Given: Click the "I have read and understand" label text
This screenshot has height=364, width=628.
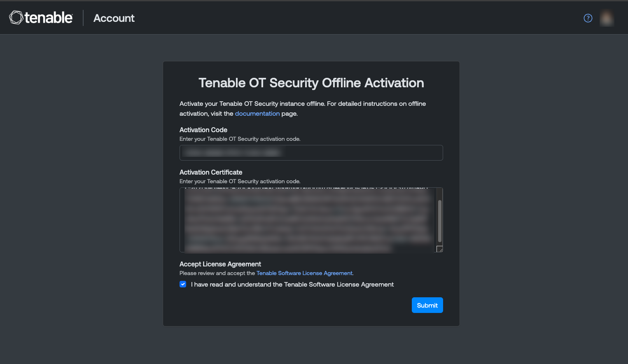Looking at the screenshot, I should 292,285.
